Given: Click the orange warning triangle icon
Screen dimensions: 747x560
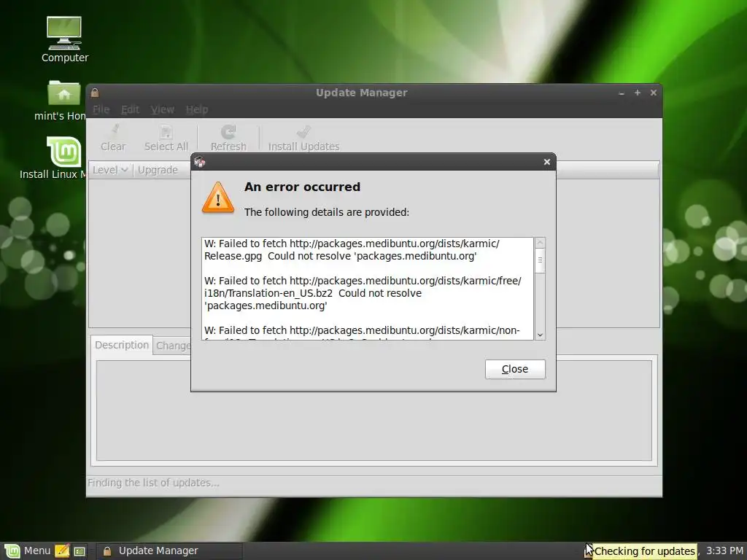Looking at the screenshot, I should pos(217,197).
